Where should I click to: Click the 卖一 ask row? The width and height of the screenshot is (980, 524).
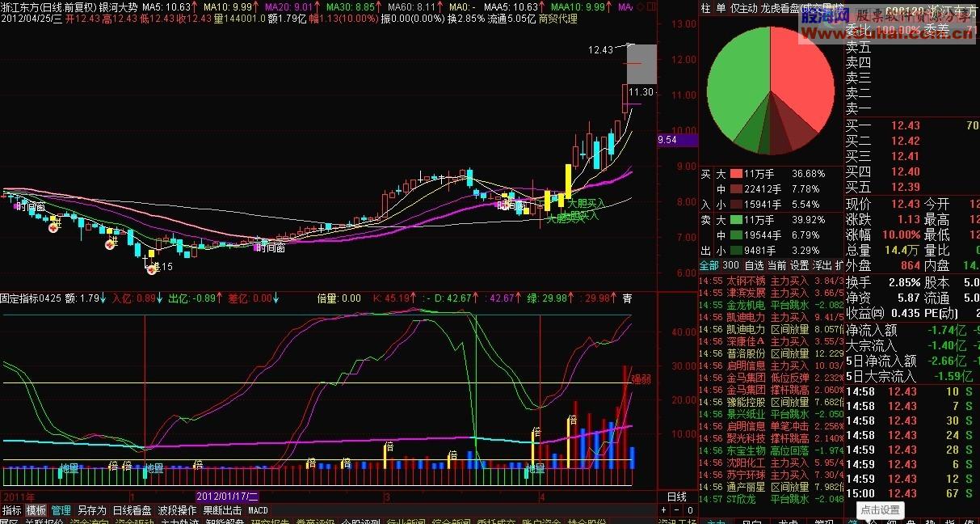[x=912, y=108]
